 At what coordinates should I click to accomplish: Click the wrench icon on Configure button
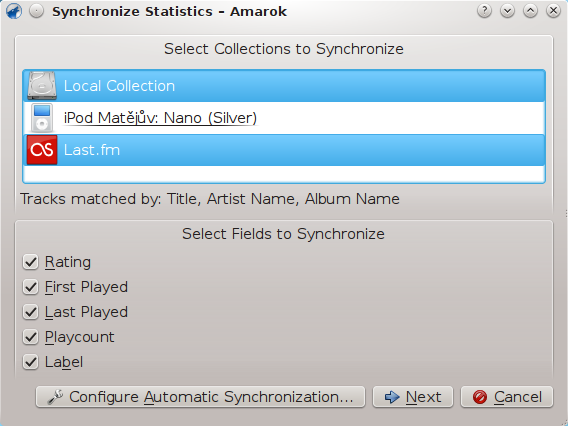(x=55, y=397)
